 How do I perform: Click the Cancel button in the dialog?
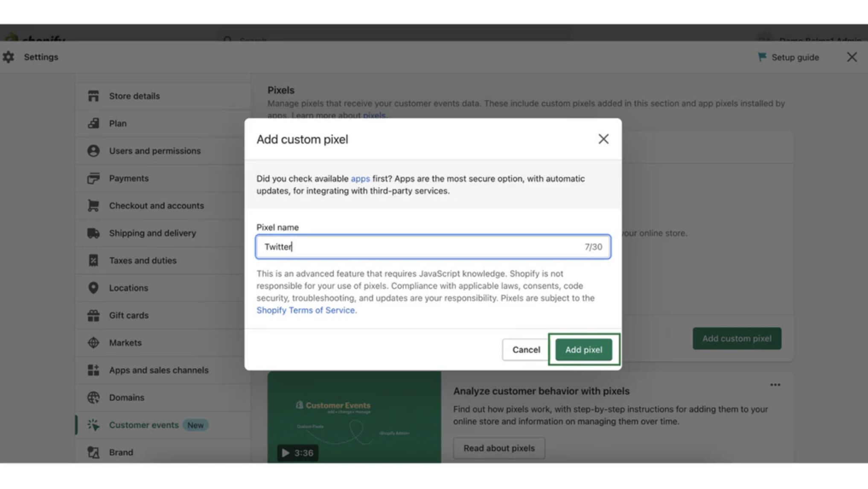[x=526, y=349]
